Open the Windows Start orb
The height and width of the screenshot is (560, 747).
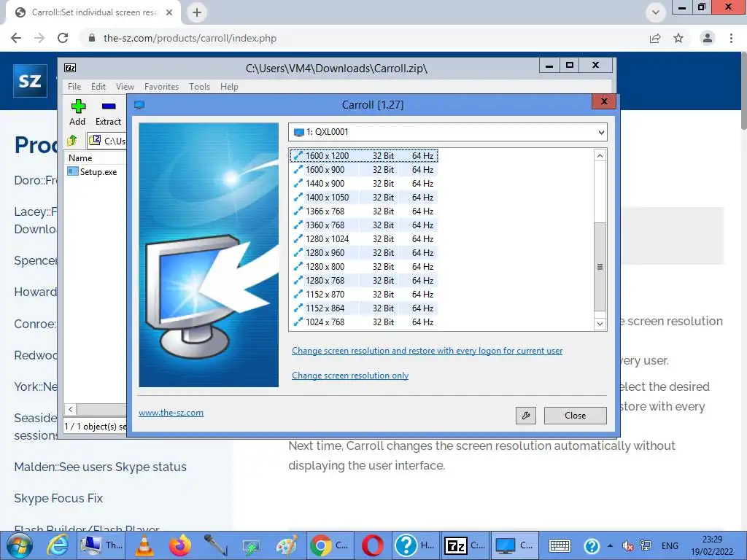pyautogui.click(x=20, y=545)
